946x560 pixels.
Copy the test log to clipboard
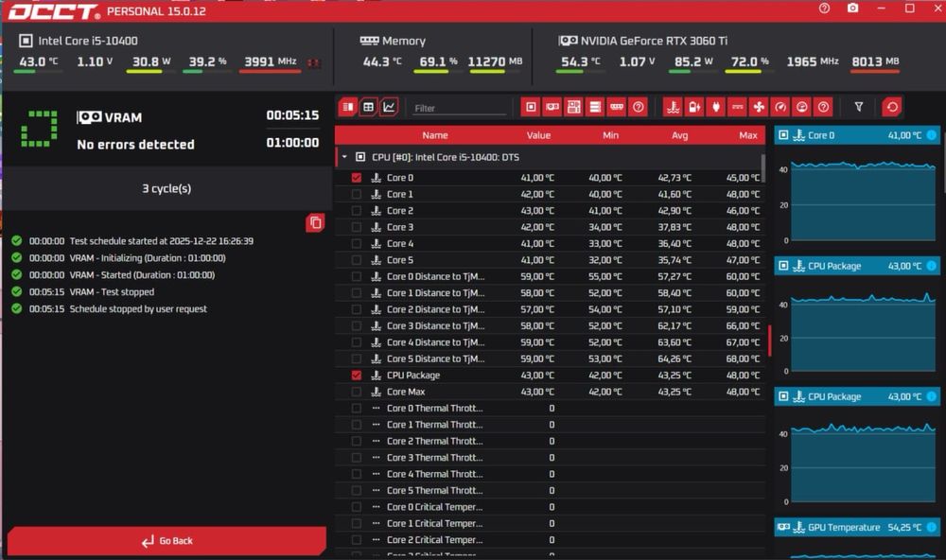(315, 222)
